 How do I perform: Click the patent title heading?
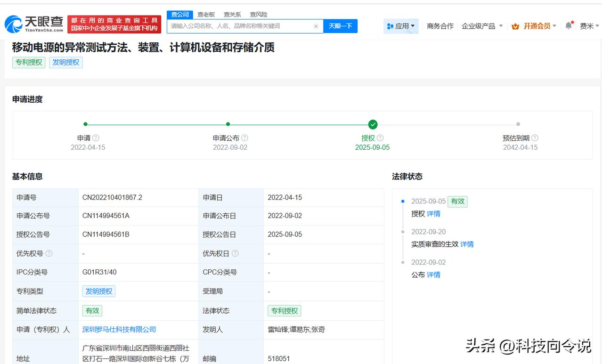[x=143, y=47]
